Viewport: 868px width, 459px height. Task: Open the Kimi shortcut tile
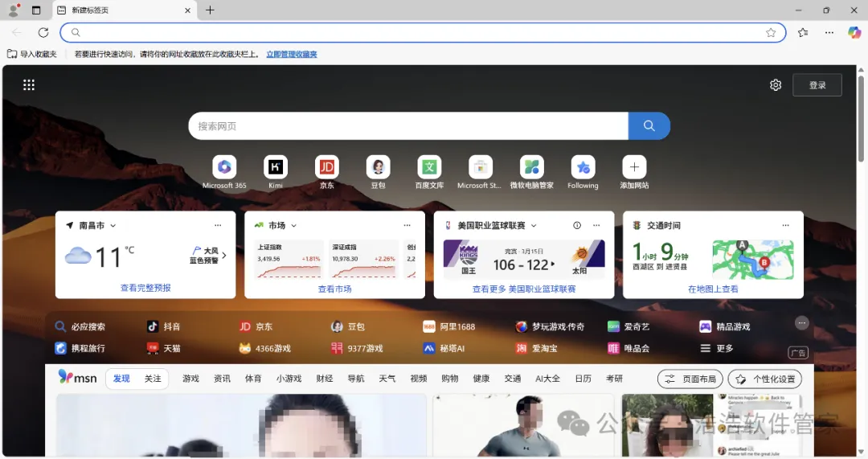tap(275, 172)
